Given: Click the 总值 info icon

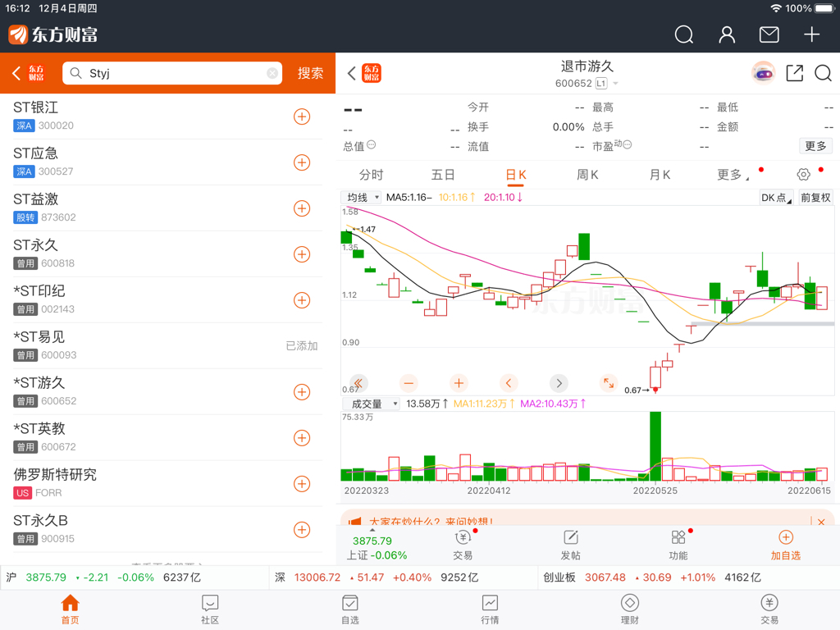Looking at the screenshot, I should coord(372,144).
